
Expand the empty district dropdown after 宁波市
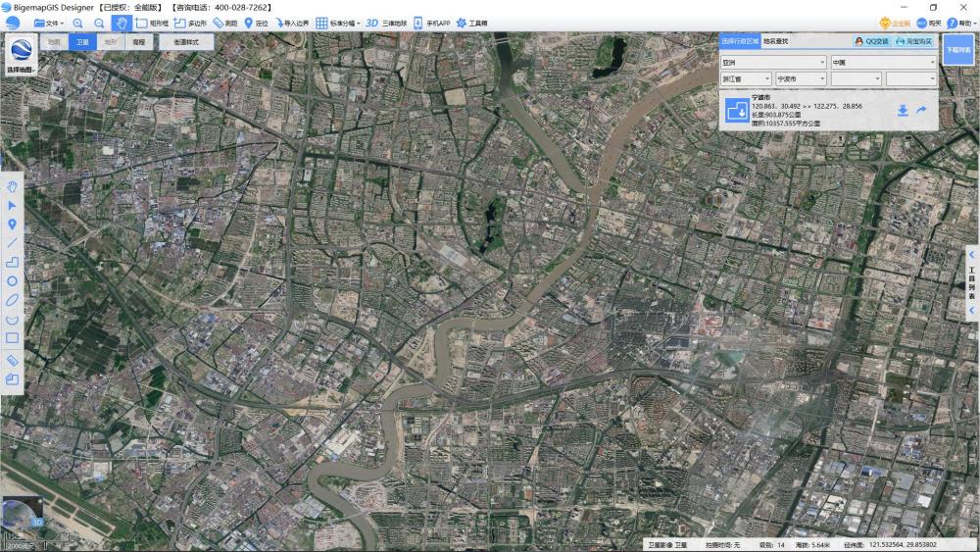pyautogui.click(x=857, y=78)
